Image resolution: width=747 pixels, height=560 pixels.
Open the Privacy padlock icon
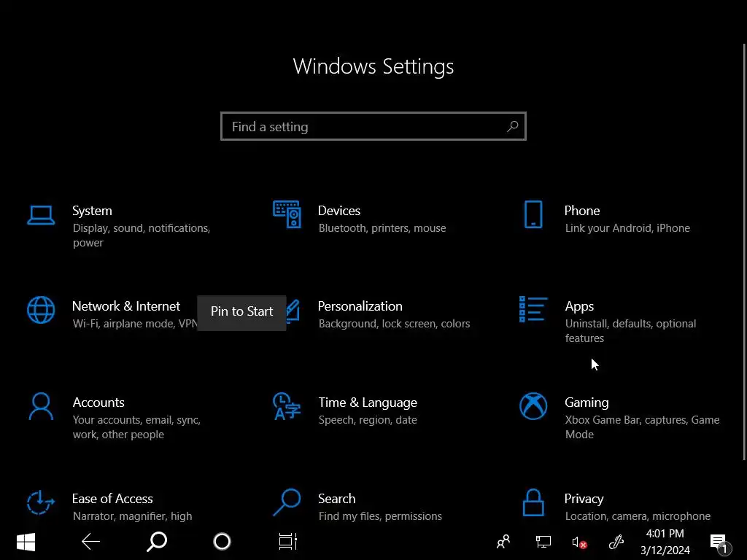pos(533,502)
